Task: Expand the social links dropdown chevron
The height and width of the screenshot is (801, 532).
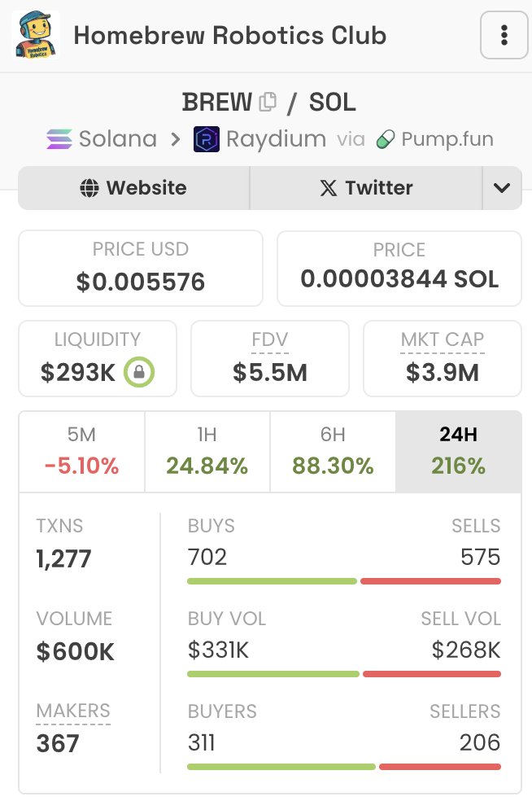Action: click(502, 188)
